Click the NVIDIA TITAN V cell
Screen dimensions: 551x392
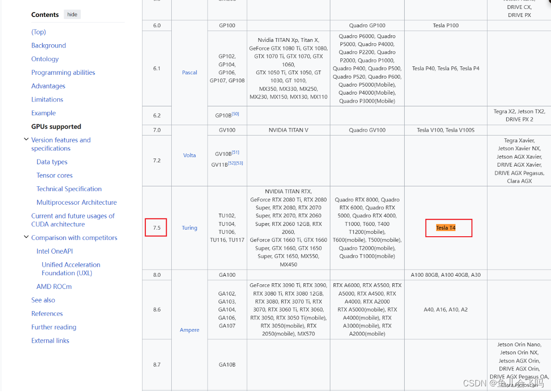tap(288, 130)
